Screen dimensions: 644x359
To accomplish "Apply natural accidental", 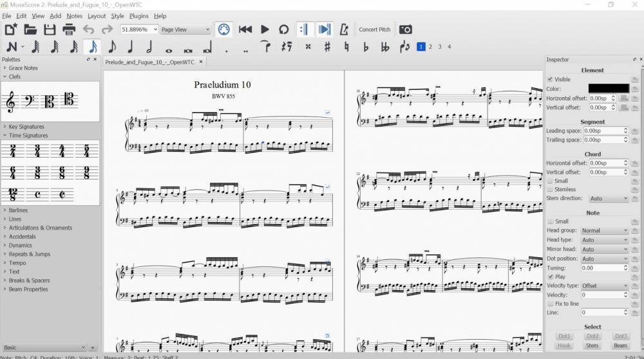I will (x=346, y=47).
